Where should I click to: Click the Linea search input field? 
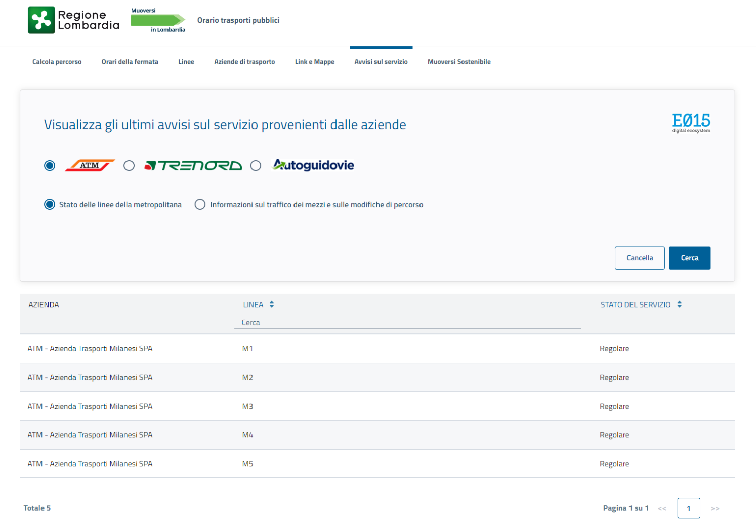[407, 323]
